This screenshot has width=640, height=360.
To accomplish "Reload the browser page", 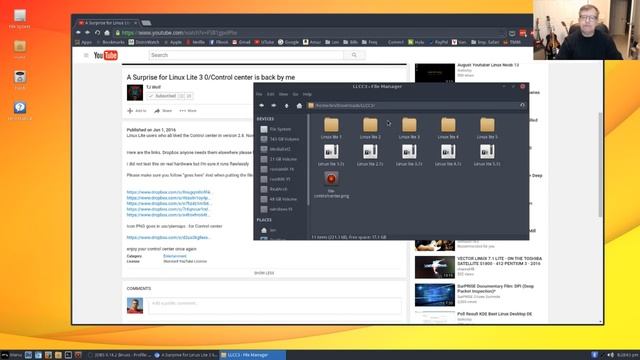I will (97, 33).
